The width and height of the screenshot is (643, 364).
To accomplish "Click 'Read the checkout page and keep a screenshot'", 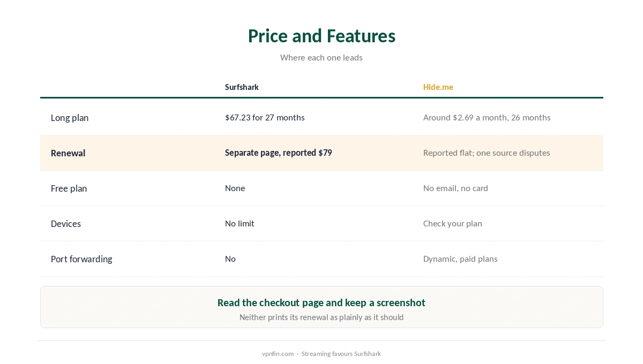I will 322,303.
